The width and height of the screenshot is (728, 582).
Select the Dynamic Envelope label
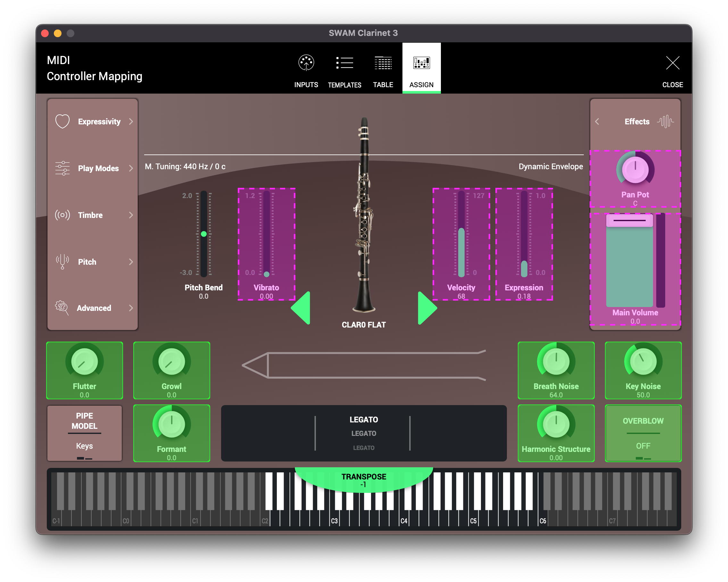coord(550,167)
